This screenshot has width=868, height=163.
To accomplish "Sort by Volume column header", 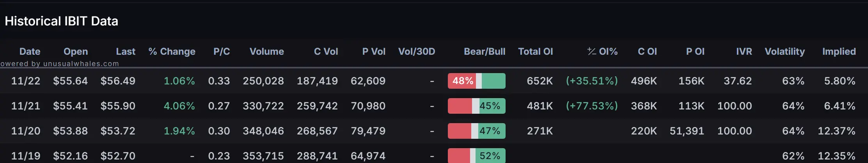I will (266, 52).
